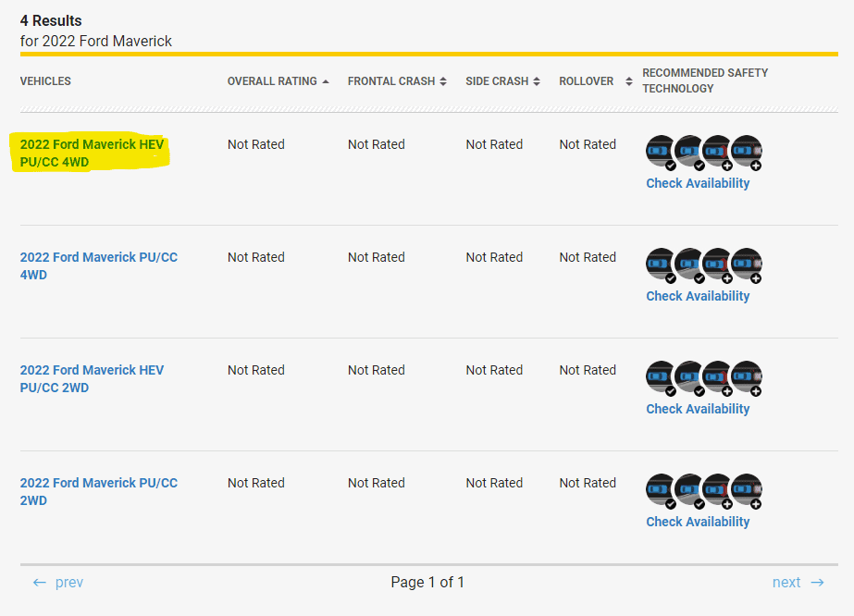Image resolution: width=854 pixels, height=616 pixels.
Task: Select side crash 'Not Rated', non-HEV PU/CC 4WD row
Action: pyautogui.click(x=494, y=257)
